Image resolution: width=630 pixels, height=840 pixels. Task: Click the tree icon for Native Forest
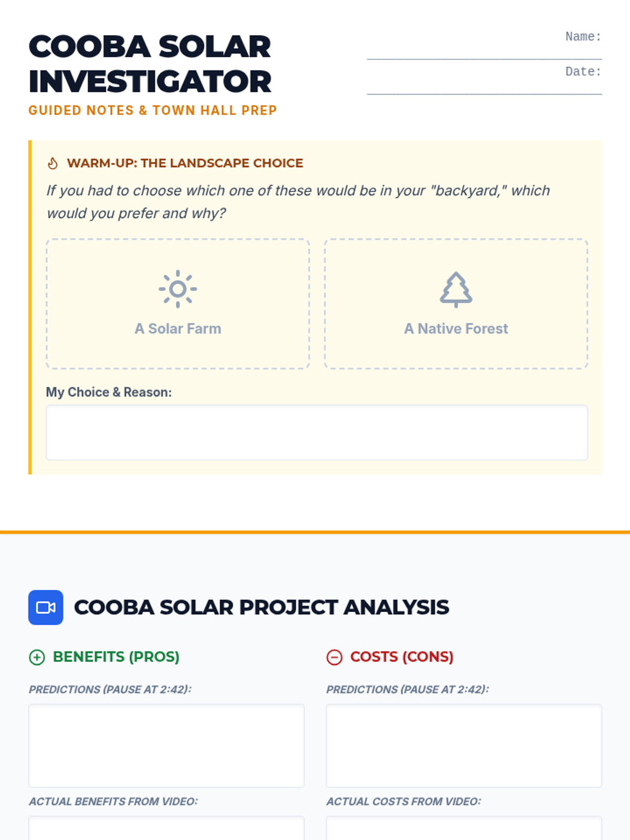(x=456, y=289)
